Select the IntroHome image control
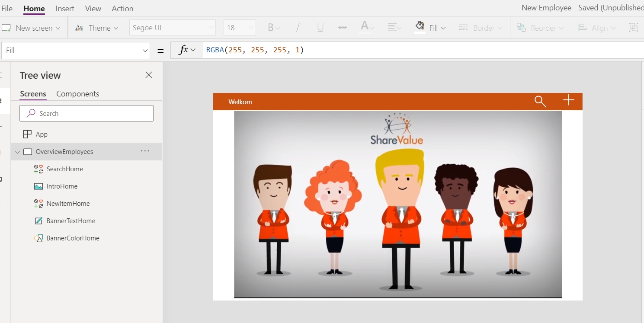This screenshot has height=323, width=644. [62, 186]
